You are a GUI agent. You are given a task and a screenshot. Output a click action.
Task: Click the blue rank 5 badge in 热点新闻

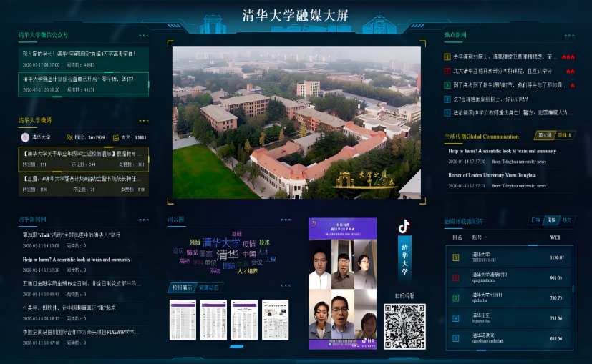[x=447, y=113]
